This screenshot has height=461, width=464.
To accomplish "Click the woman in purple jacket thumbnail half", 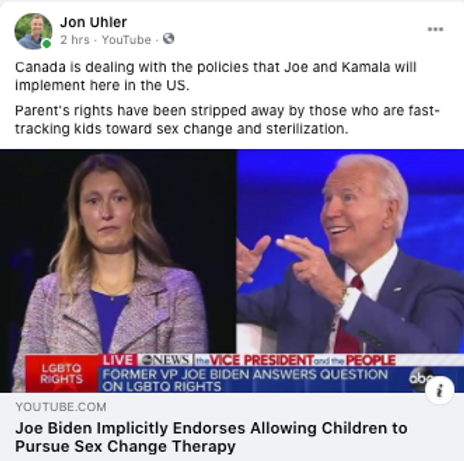I will (118, 253).
